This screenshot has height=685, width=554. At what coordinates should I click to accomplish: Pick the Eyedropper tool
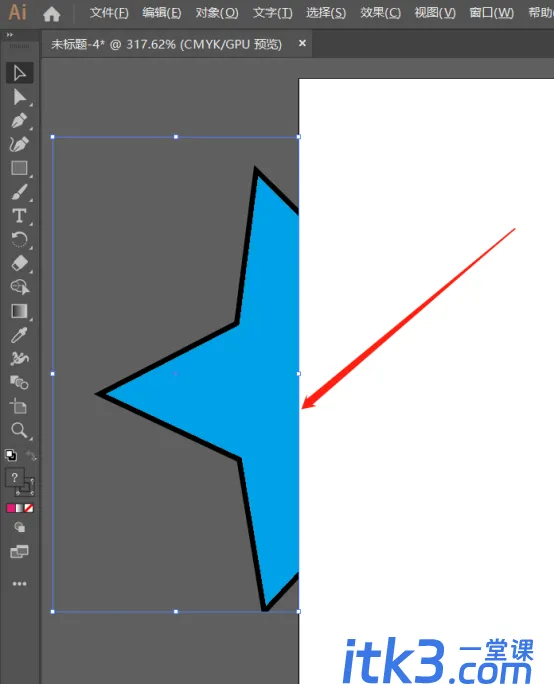point(19,335)
